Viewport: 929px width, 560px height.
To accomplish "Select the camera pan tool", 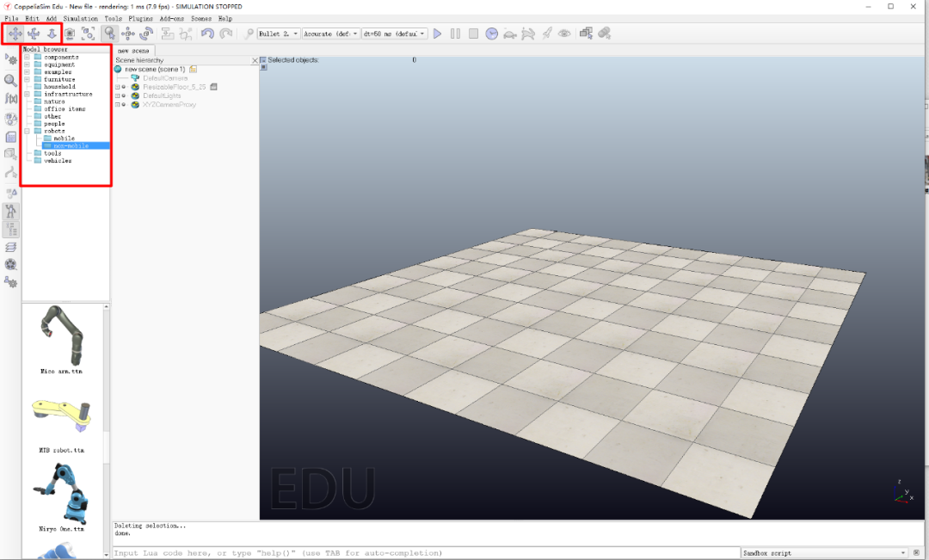I will click(15, 34).
